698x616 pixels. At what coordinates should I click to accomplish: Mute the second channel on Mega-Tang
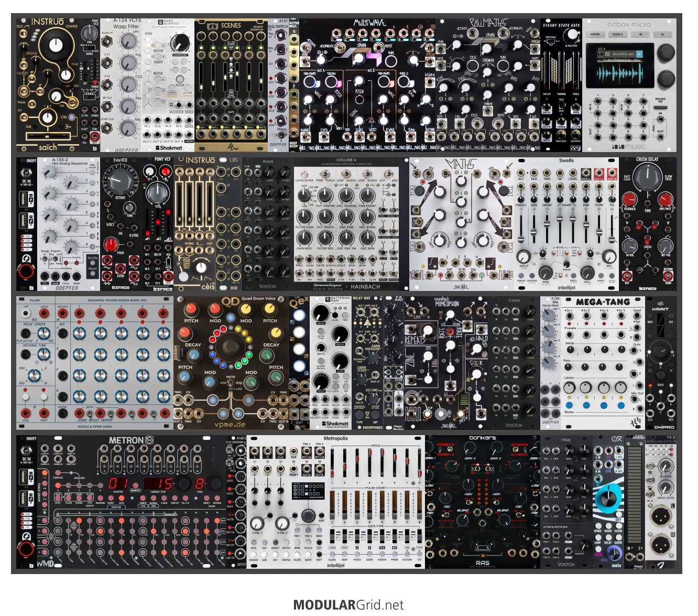pos(587,406)
